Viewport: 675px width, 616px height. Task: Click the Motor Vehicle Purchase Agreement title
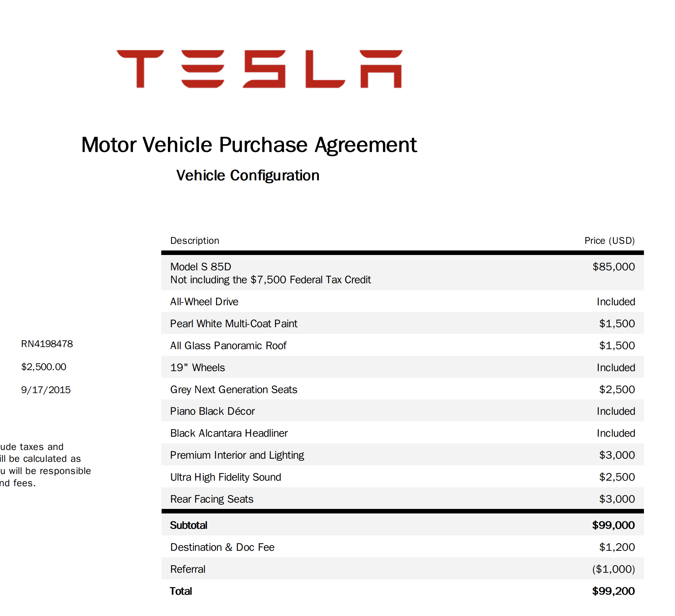tap(249, 145)
